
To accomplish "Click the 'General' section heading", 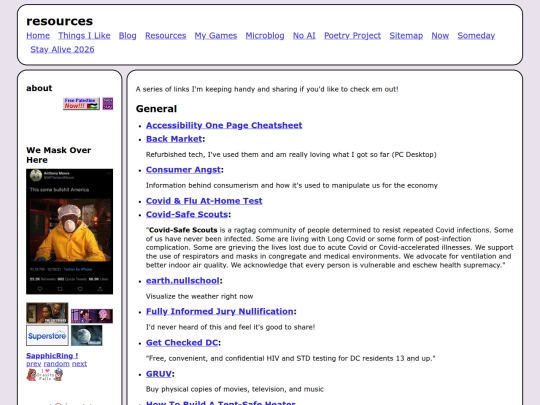I will 156,109.
